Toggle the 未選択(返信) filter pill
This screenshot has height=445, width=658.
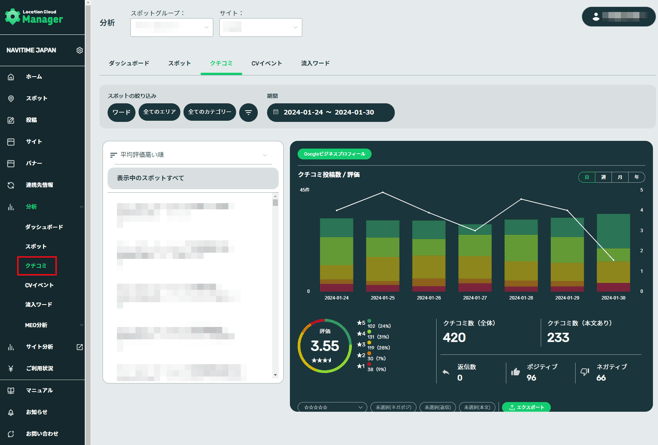438,407
